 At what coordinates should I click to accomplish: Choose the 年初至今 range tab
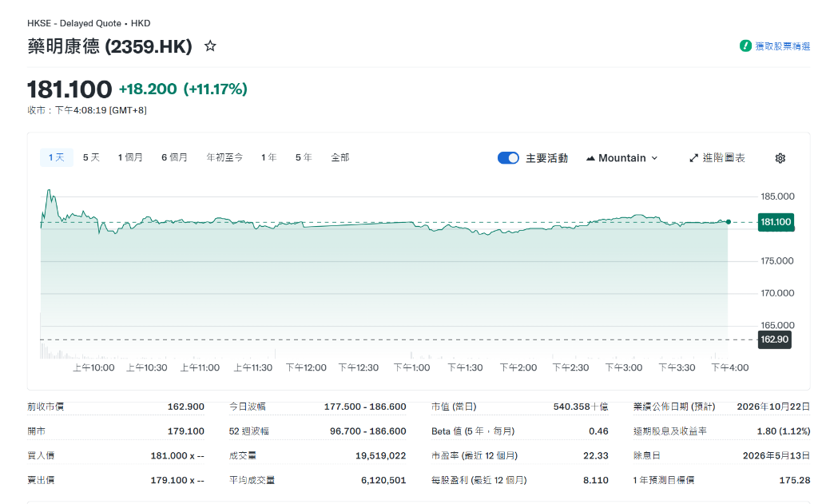coord(224,157)
